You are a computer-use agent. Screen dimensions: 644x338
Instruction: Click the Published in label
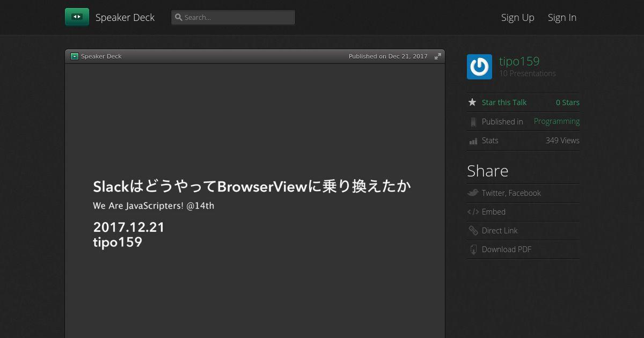point(502,122)
